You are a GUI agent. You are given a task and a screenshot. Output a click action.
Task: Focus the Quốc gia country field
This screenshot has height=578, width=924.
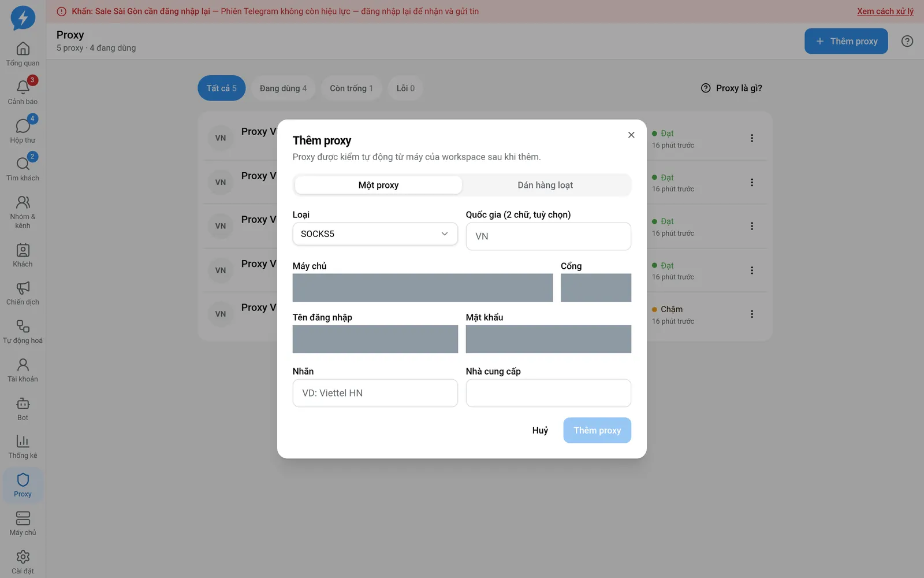(x=549, y=236)
